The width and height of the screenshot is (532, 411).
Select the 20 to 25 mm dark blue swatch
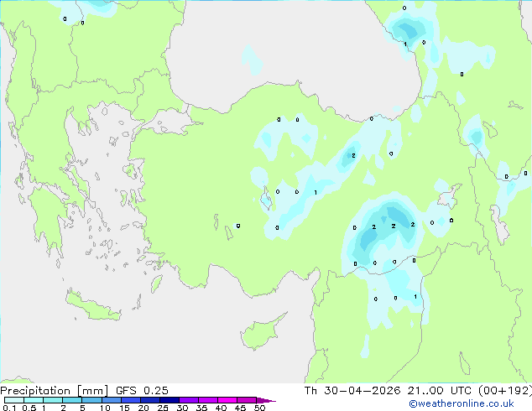pos(149,400)
